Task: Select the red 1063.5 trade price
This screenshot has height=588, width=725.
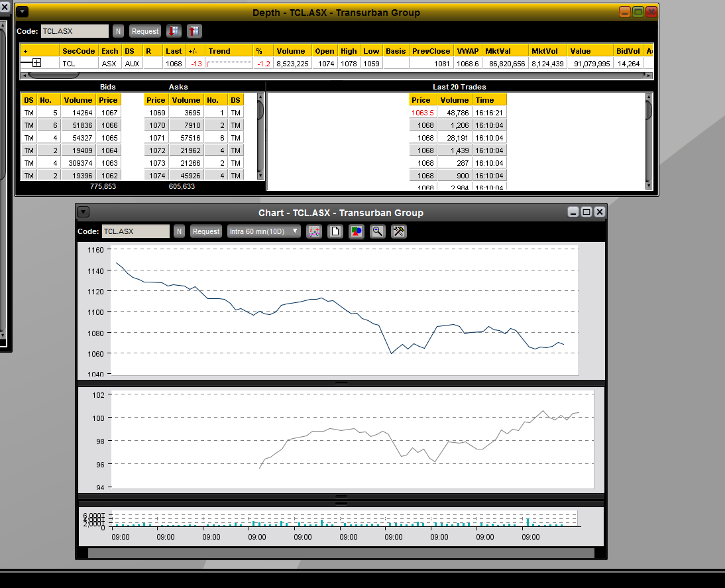Action: [423, 113]
